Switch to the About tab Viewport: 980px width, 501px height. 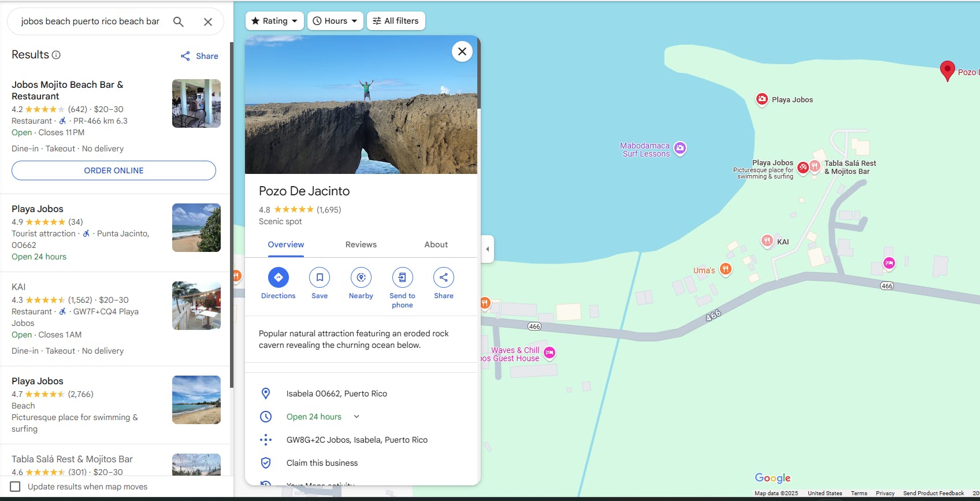pyautogui.click(x=436, y=244)
